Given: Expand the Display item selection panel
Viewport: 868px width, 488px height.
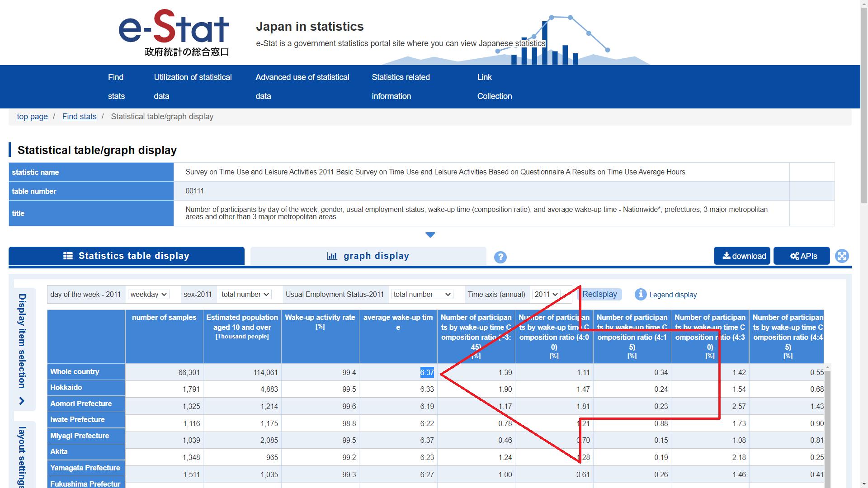Looking at the screenshot, I should (x=22, y=349).
